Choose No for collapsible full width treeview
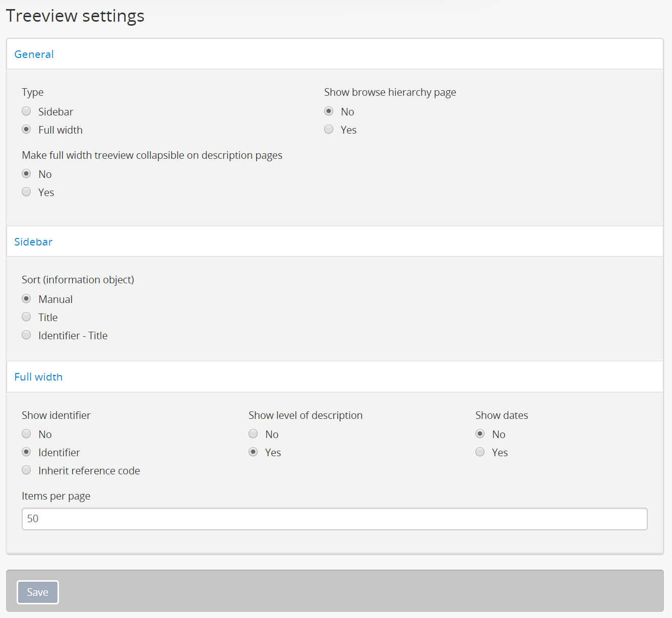Image resolution: width=672 pixels, height=618 pixels. 27,174
